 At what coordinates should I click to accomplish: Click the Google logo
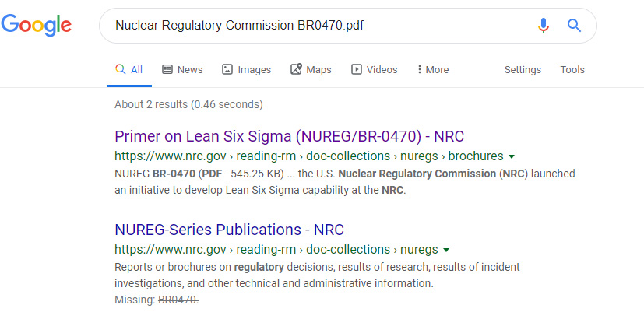[36, 26]
